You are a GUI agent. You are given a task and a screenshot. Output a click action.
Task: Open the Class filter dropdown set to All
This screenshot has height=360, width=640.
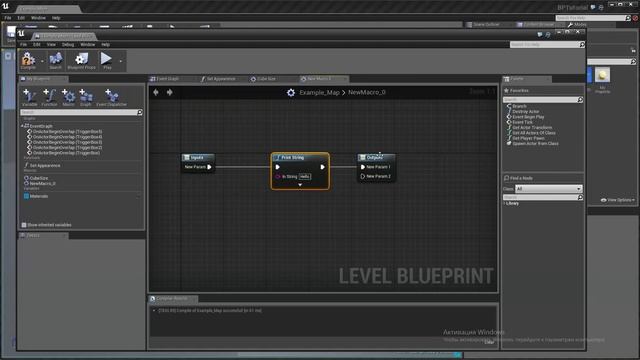(x=548, y=189)
